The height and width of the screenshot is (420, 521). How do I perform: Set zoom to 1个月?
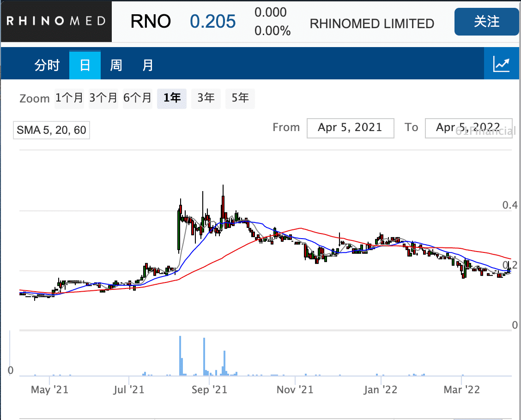point(69,98)
